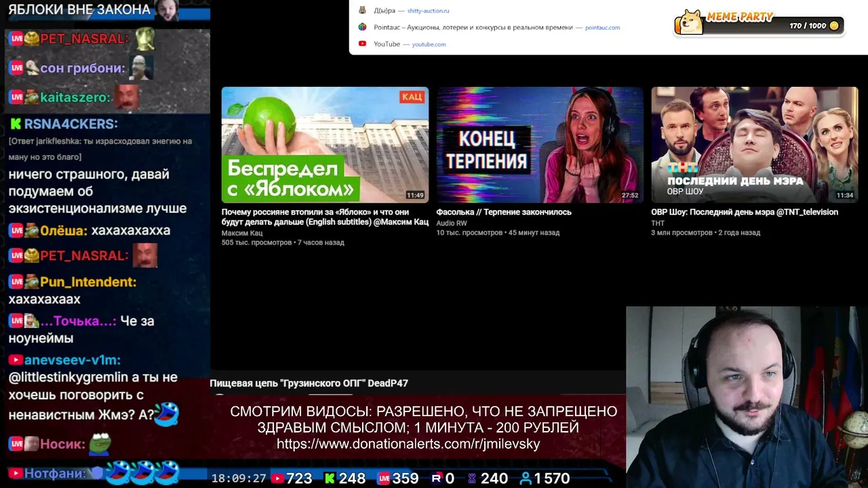Open the «Конец терпения» video thumbnail
Screen dimensions: 868x488
540,145
